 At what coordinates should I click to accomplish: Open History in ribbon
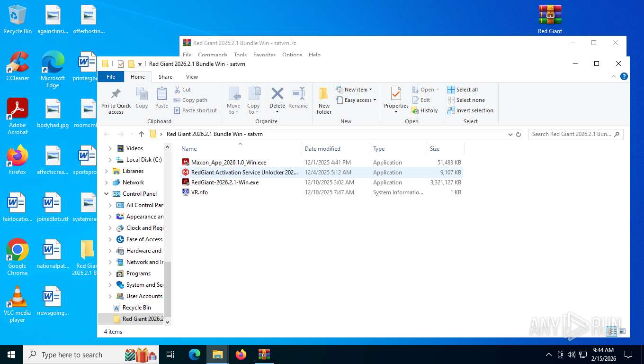425,110
